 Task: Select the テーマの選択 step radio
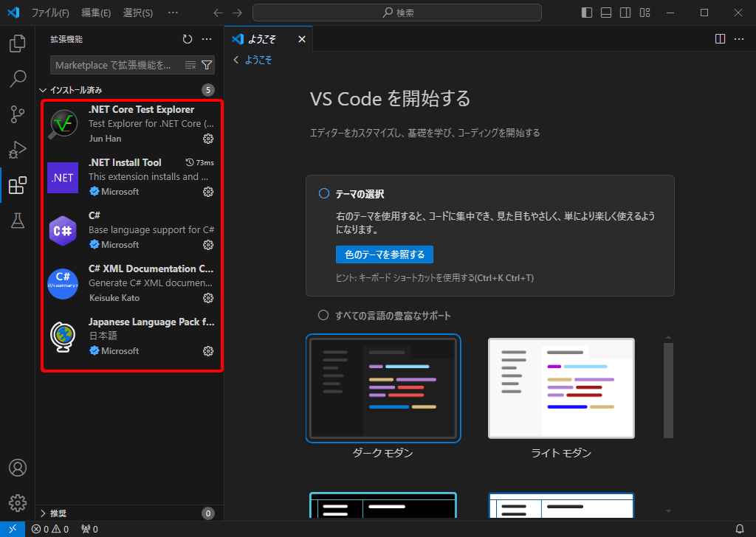[324, 193]
